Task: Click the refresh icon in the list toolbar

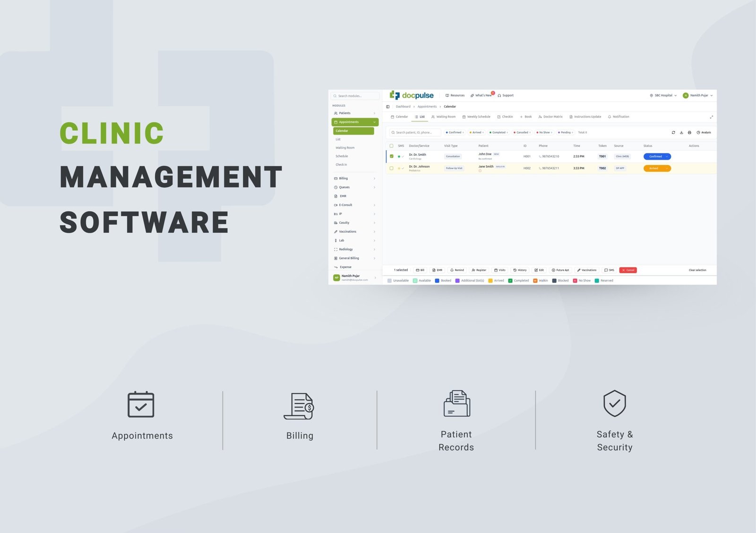Action: (673, 133)
